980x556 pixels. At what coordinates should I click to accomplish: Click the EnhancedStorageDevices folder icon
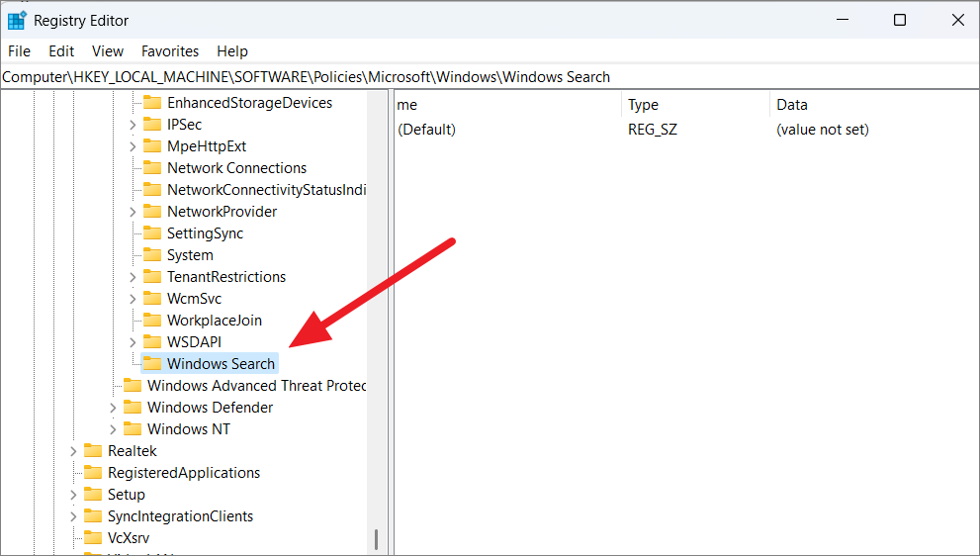pyautogui.click(x=152, y=103)
